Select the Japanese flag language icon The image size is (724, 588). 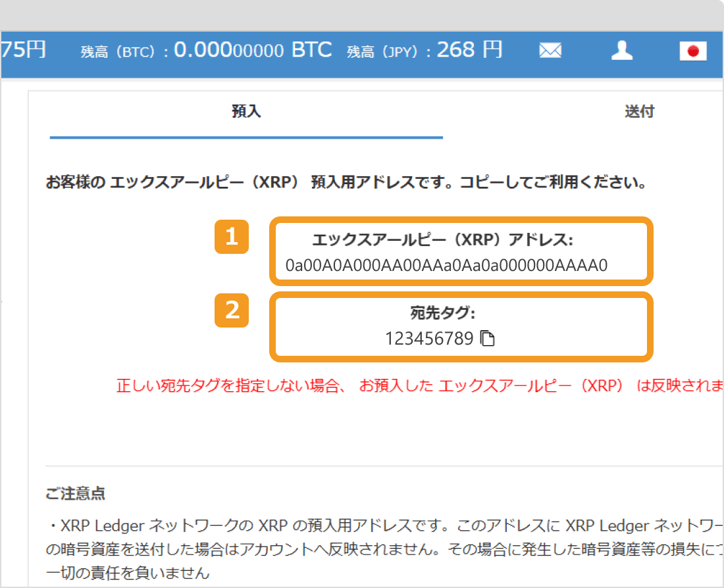click(692, 50)
